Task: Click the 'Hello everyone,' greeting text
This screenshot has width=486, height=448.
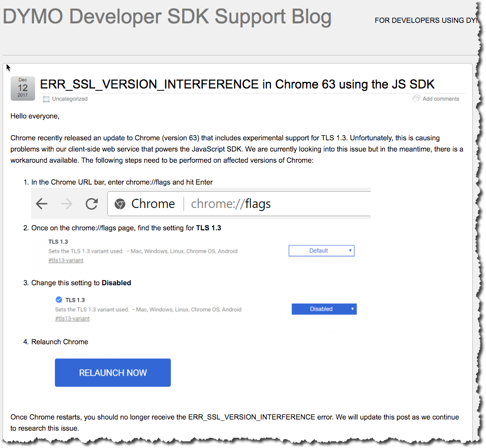Action: (x=35, y=116)
